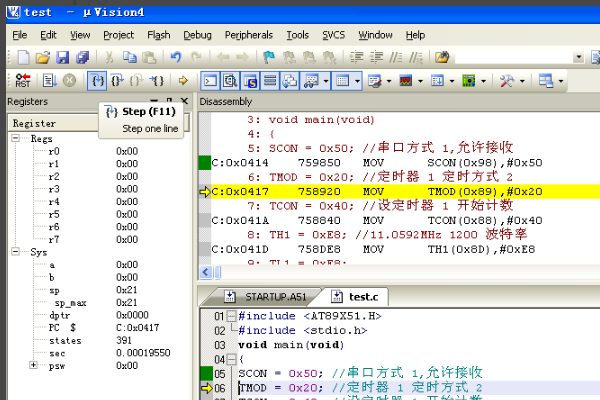
Task: Click the Step (F11) debug icon
Action: (97, 80)
